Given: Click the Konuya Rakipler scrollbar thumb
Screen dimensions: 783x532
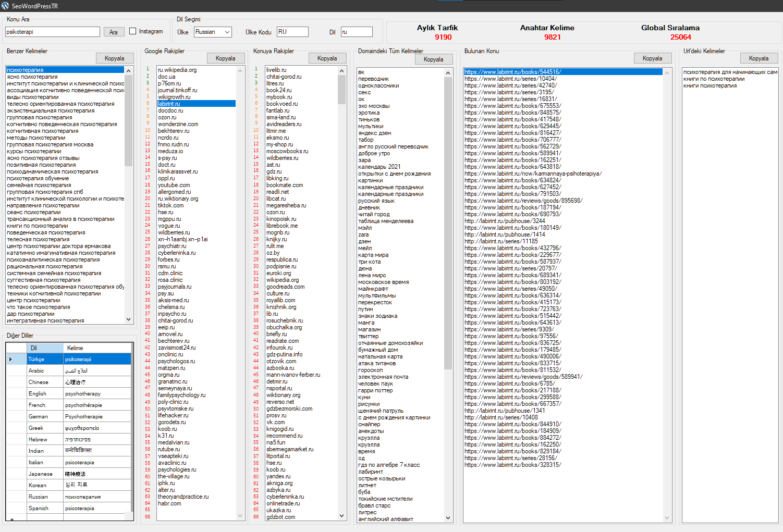Looking at the screenshot, I should point(342,90).
